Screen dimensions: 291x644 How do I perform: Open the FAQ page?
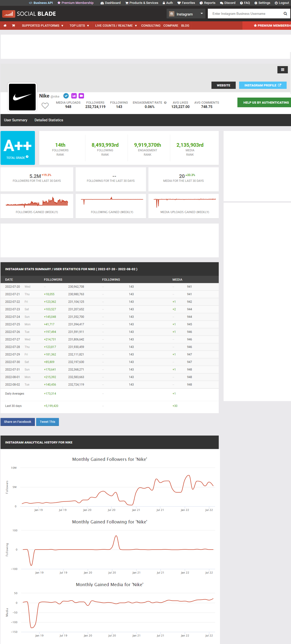[x=245, y=3]
